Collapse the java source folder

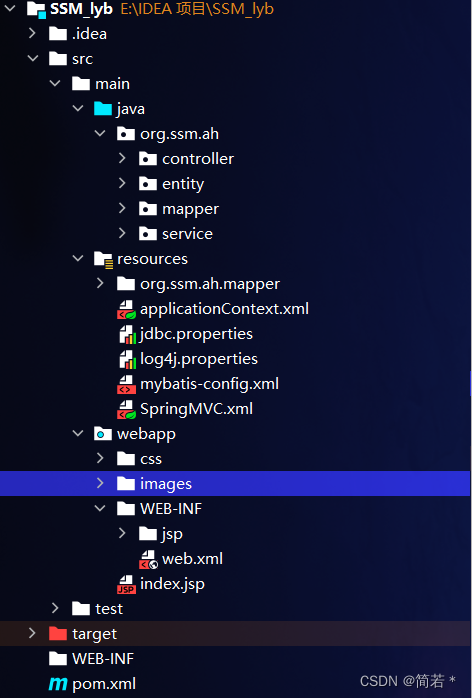coord(78,108)
